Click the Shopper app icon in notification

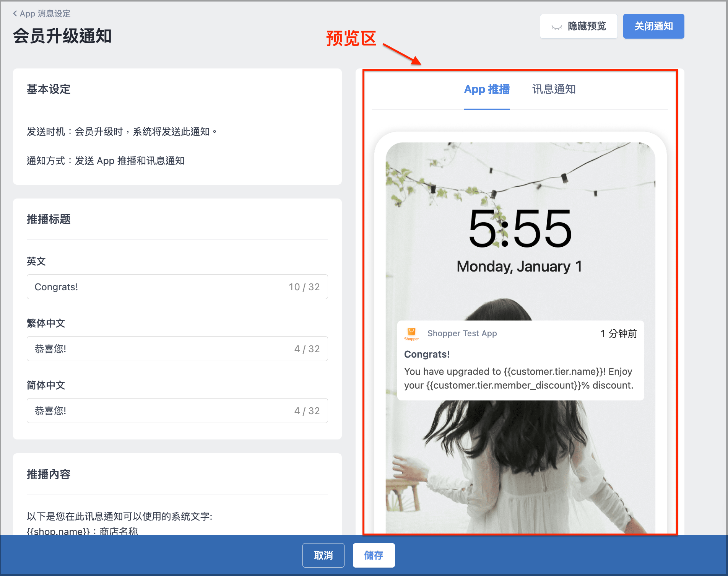411,334
